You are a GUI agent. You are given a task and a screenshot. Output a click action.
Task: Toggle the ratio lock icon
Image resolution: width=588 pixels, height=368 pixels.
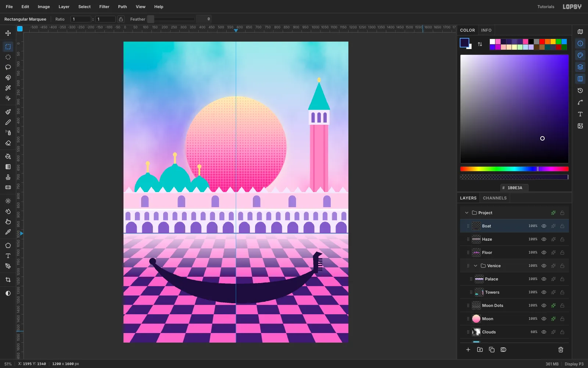pos(121,19)
